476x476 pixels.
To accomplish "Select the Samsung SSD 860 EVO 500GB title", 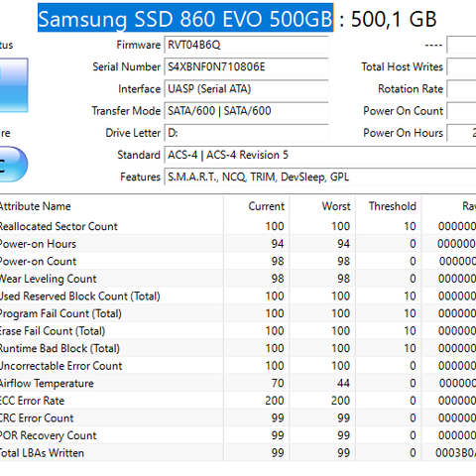I will click(x=185, y=18).
